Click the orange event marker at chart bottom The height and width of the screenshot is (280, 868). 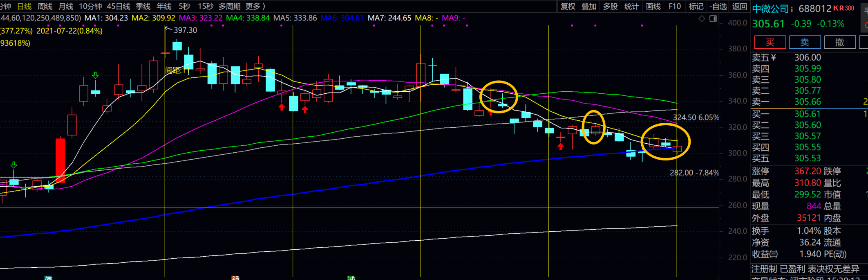pos(235,278)
